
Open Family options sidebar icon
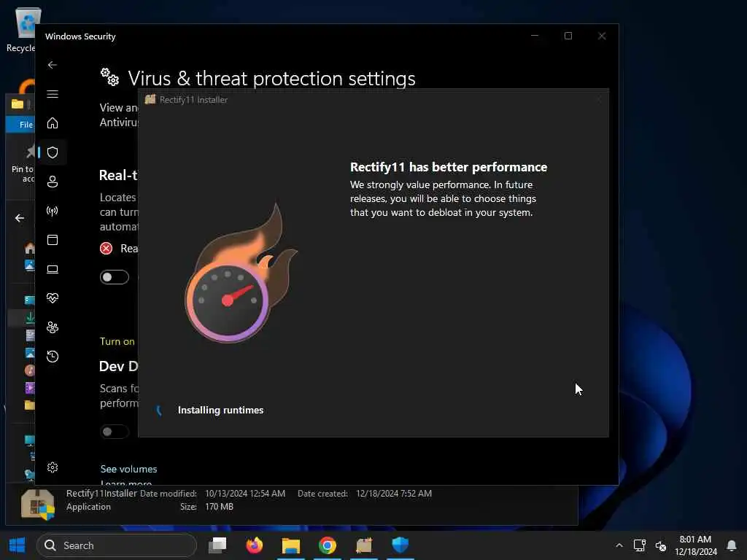coord(53,327)
